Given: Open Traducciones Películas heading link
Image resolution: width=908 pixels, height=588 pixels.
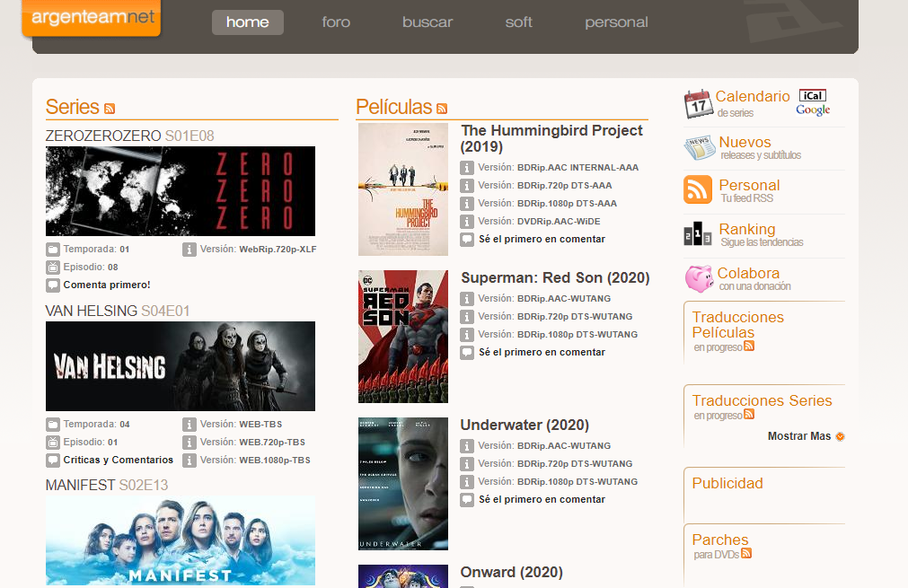Looking at the screenshot, I should (x=737, y=325).
